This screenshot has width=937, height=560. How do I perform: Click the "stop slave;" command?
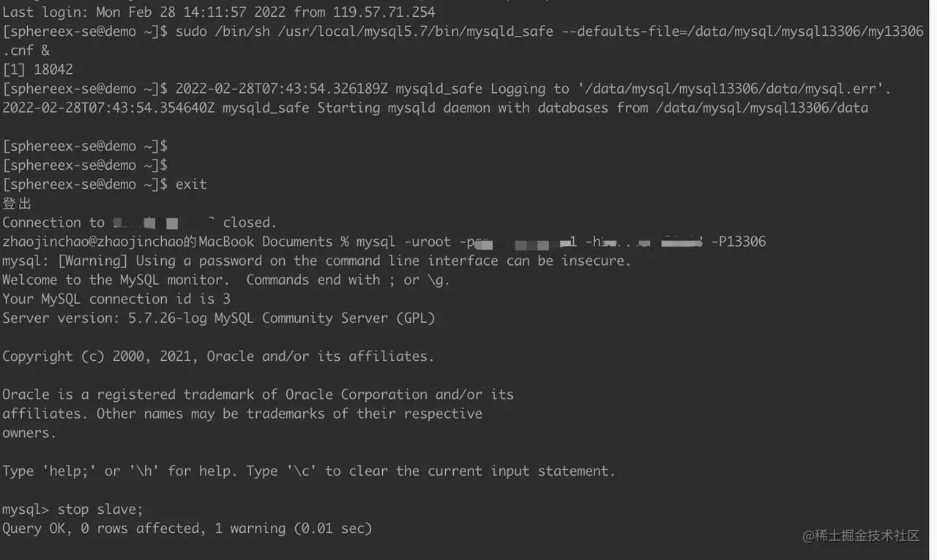click(x=100, y=509)
